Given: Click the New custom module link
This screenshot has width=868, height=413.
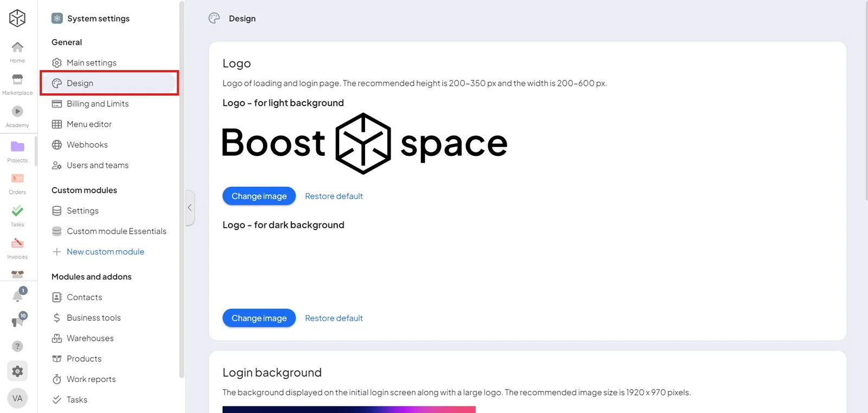Looking at the screenshot, I should (105, 252).
